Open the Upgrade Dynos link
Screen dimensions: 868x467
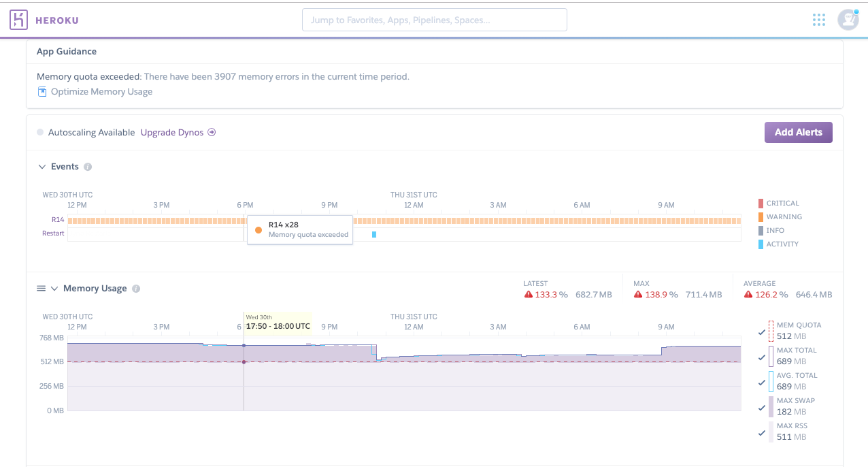[172, 133]
